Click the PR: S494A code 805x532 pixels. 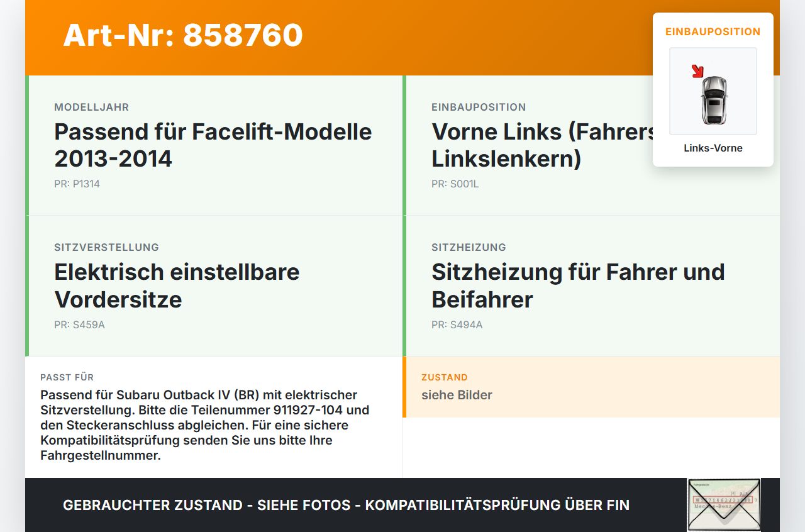457,325
